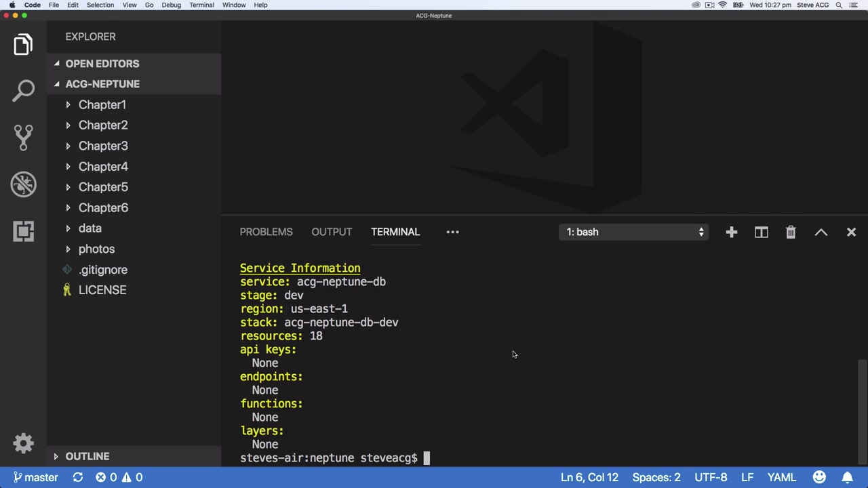Open the View menu
868x488 pixels.
coord(129,5)
